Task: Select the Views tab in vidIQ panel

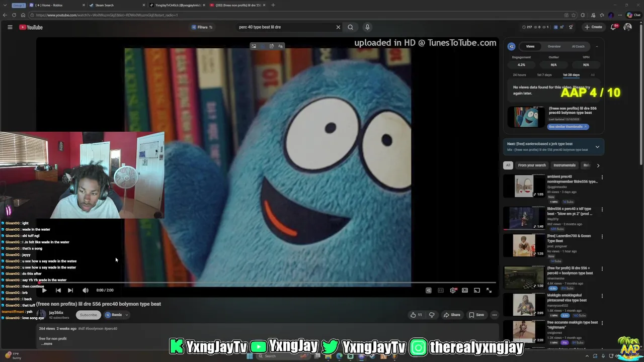Action: 530,46
